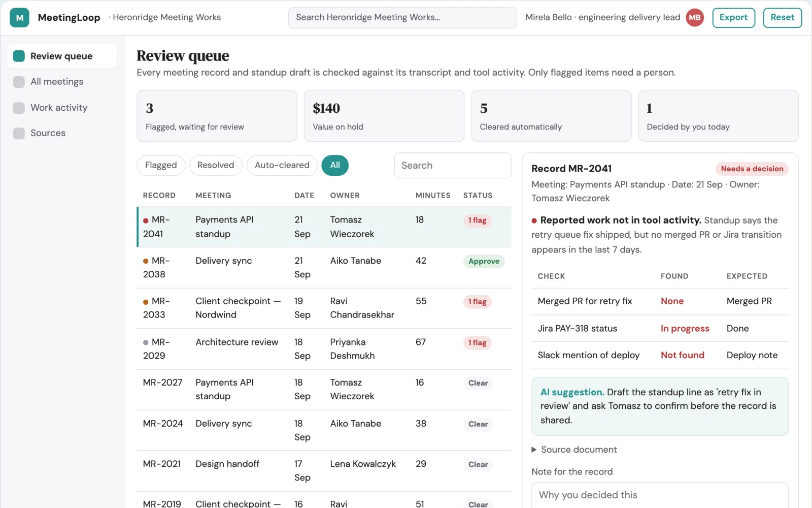Click the 'Merged PR for retry fix' check row
Viewport: 812px width, 508px height.
point(660,301)
